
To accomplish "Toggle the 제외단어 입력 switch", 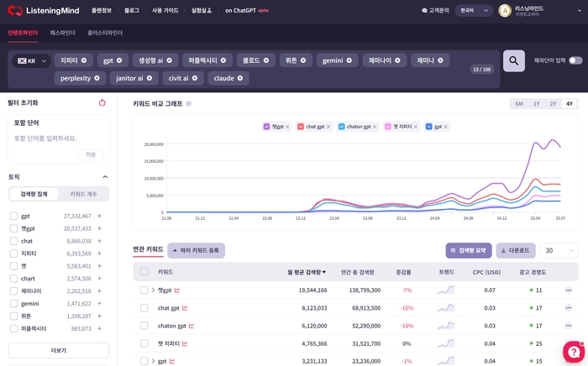I will click(x=575, y=60).
